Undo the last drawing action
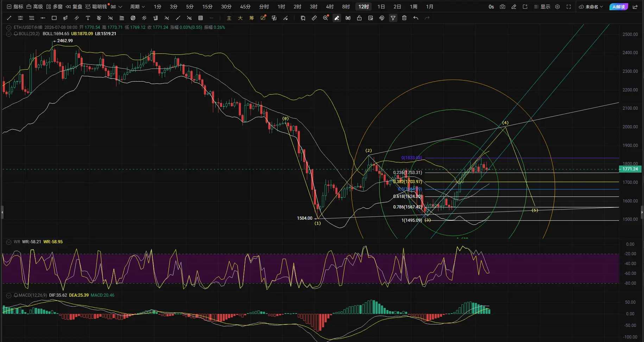 [416, 18]
